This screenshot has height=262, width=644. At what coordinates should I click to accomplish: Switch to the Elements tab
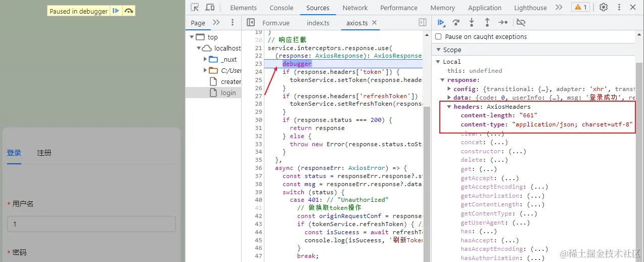point(243,8)
